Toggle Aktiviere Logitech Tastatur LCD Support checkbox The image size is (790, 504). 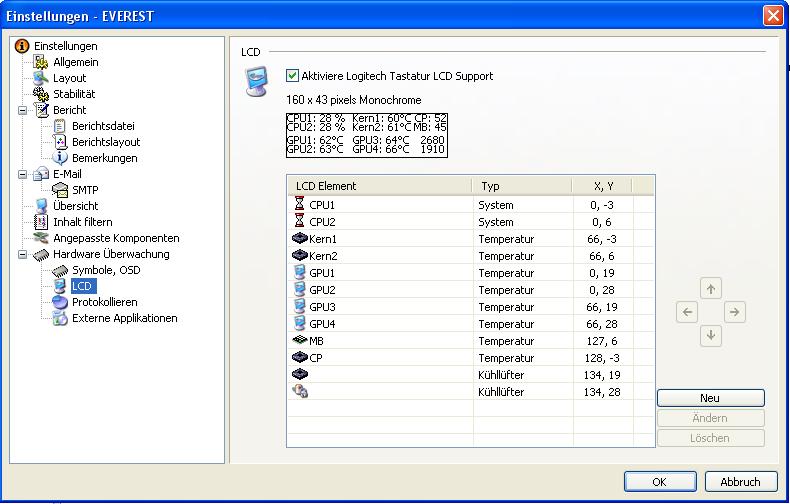(292, 76)
